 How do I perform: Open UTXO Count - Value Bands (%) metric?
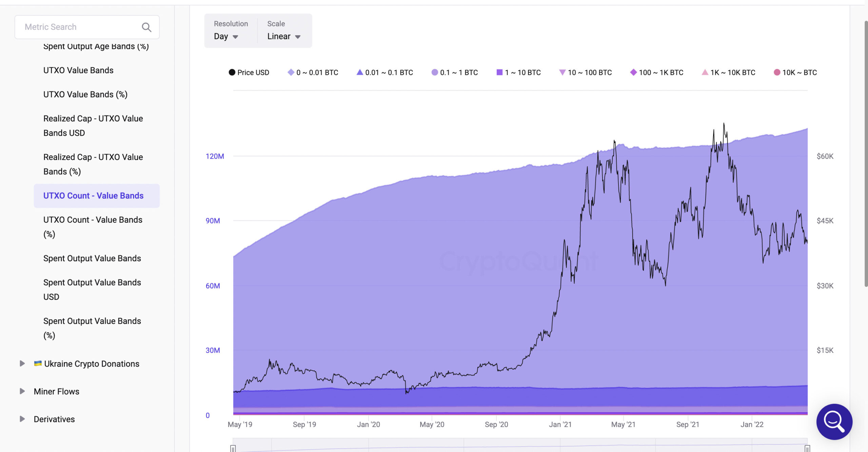click(x=93, y=227)
